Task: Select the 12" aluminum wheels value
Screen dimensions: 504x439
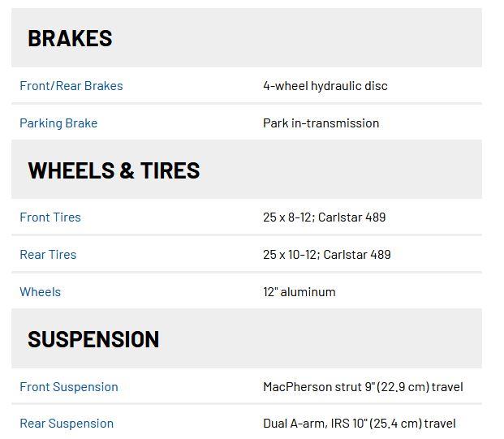Action: pos(299,292)
